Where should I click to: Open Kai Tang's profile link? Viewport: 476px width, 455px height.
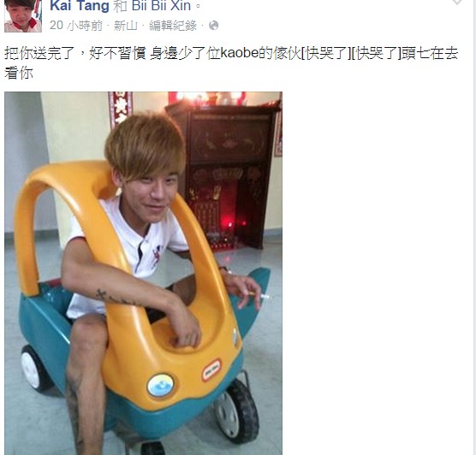coord(80,6)
